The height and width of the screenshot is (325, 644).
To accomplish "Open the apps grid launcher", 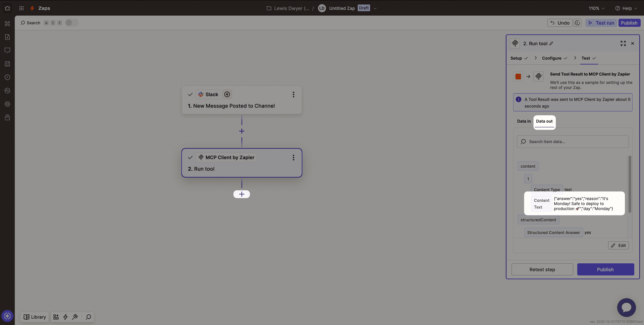I will [21, 8].
